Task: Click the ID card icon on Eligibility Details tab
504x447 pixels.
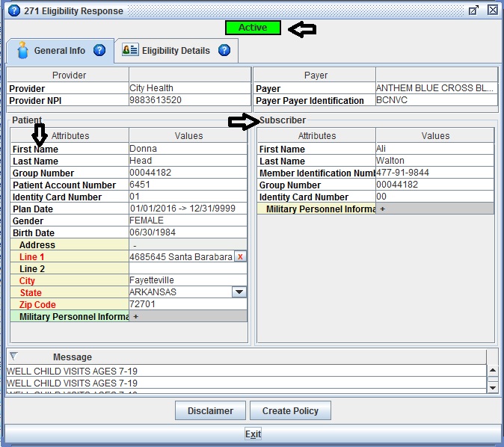Action: point(130,50)
